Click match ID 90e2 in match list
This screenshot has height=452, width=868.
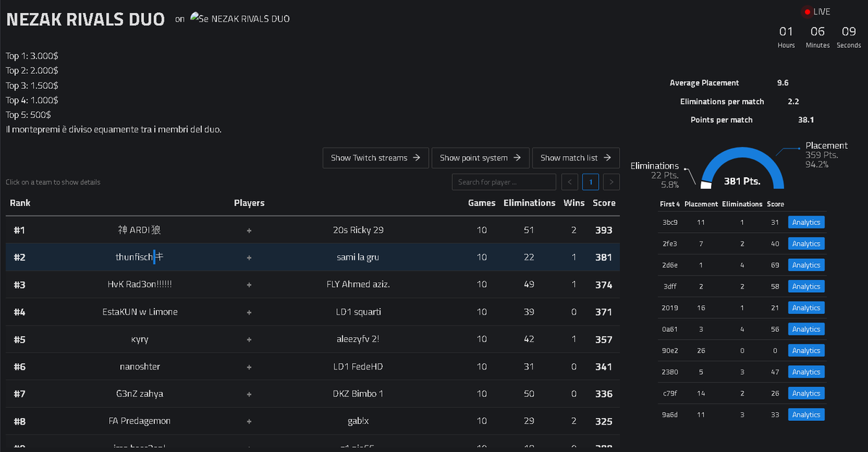pyautogui.click(x=670, y=351)
